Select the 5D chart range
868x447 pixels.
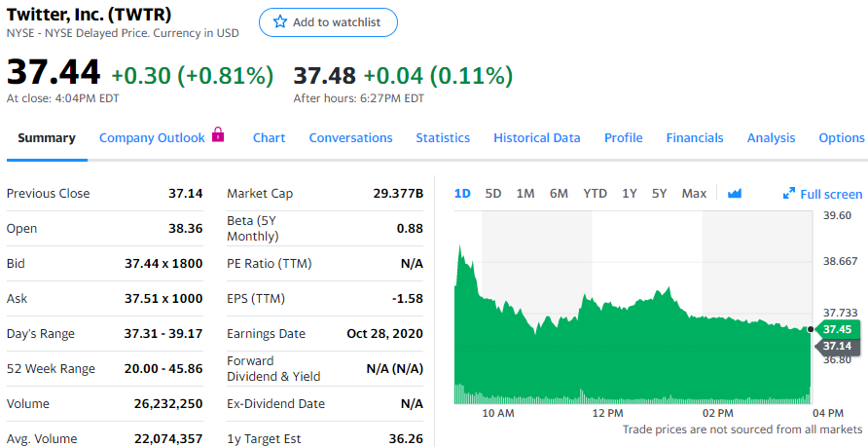coord(492,194)
